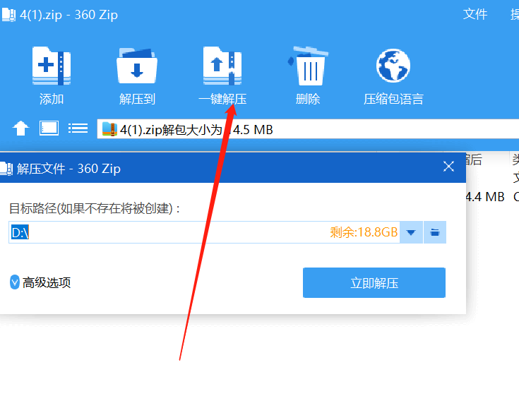Click the D:\ target path field

click(x=204, y=232)
